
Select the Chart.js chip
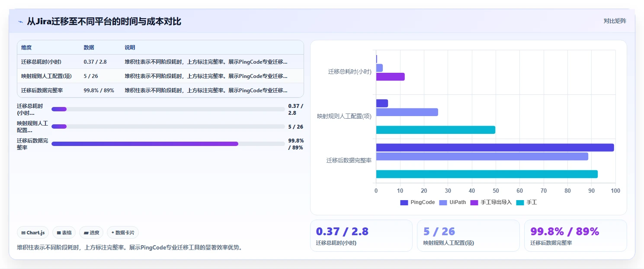33,233
